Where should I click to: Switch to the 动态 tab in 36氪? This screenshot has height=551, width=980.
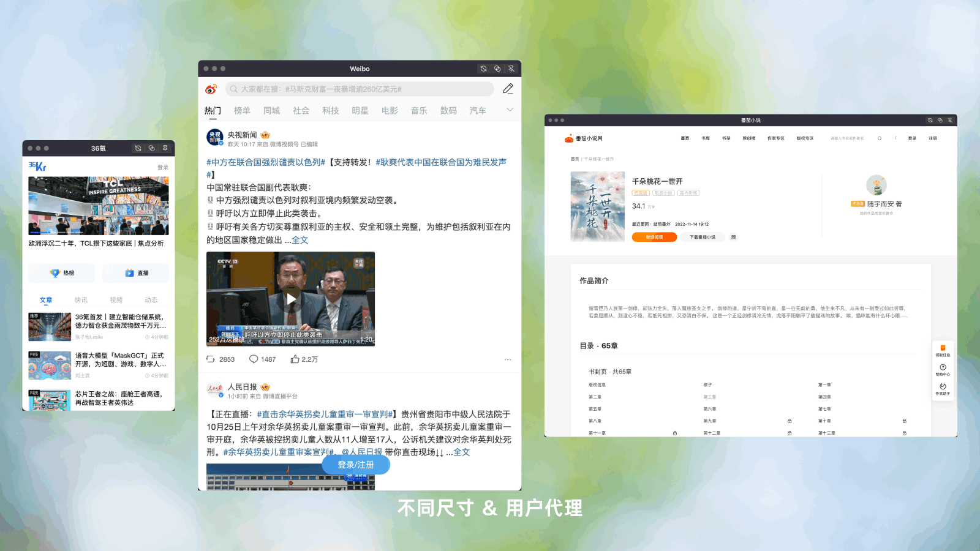[151, 300]
